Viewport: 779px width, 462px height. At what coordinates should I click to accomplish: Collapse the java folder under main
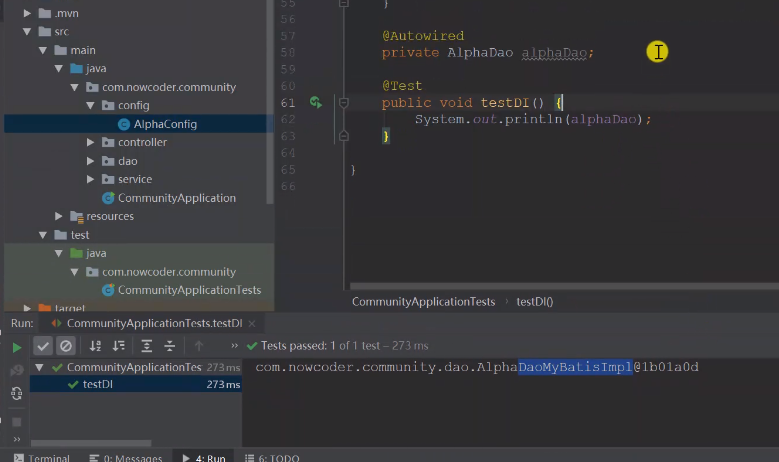coord(59,69)
